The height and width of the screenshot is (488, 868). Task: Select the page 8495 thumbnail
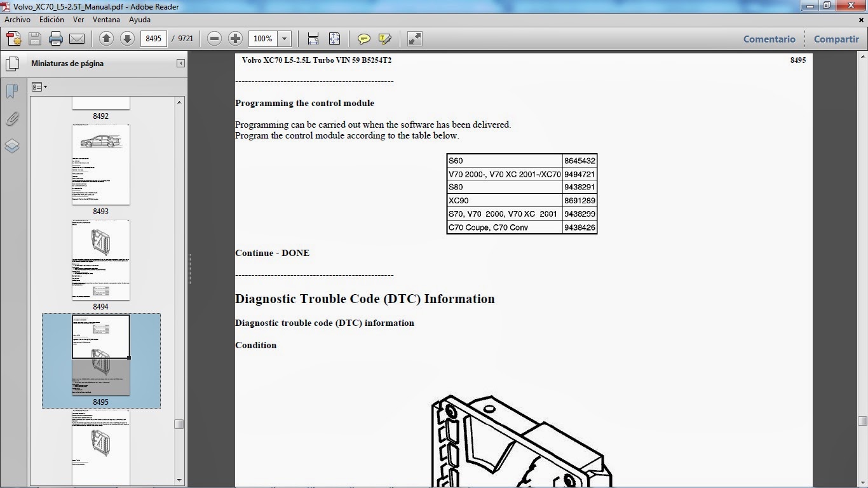[101, 355]
